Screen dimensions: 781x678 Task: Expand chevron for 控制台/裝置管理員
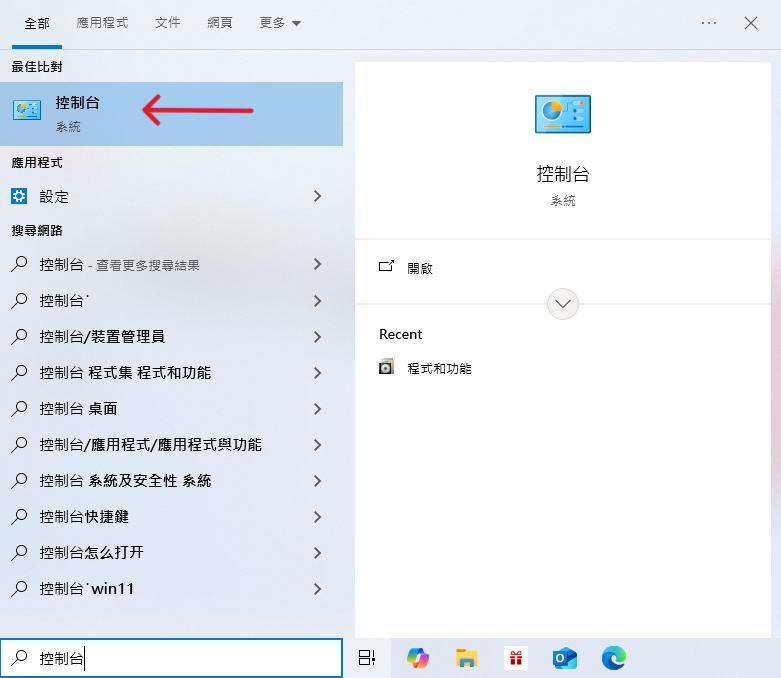coord(317,337)
